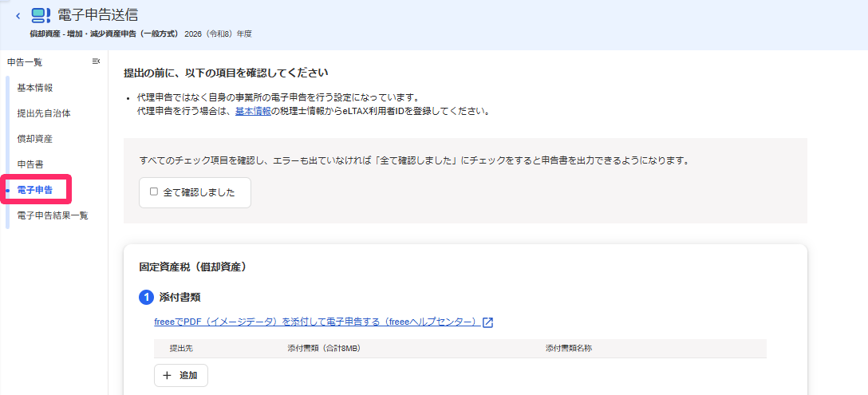Viewport: 868px width, 395px height.
Task: Click the 添付書類（合計8MB） column header
Action: [324, 349]
